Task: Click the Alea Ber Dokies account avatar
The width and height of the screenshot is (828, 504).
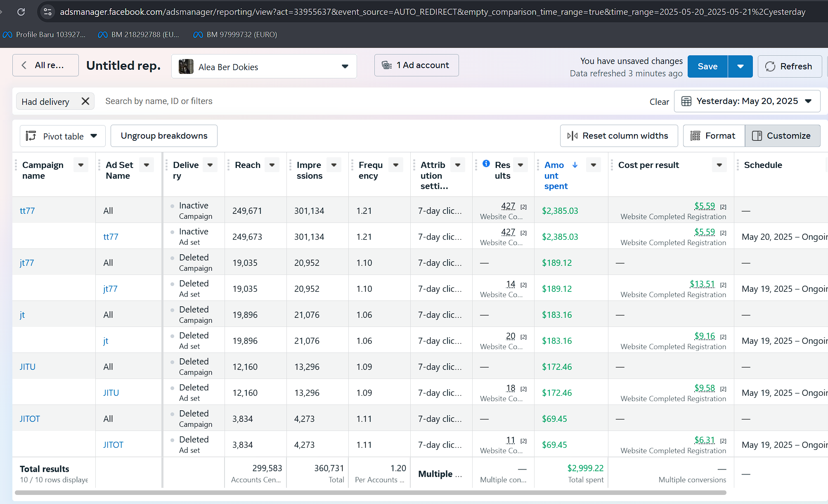Action: 186,66
